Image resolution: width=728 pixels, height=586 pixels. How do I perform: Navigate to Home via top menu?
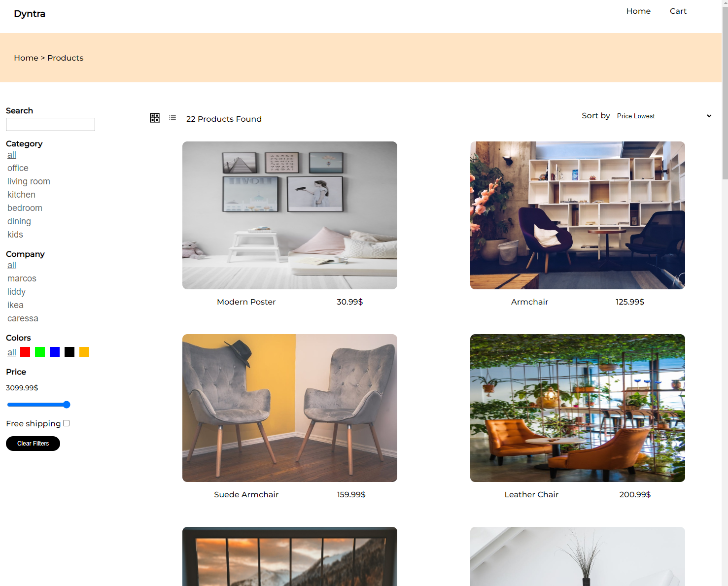coord(638,11)
